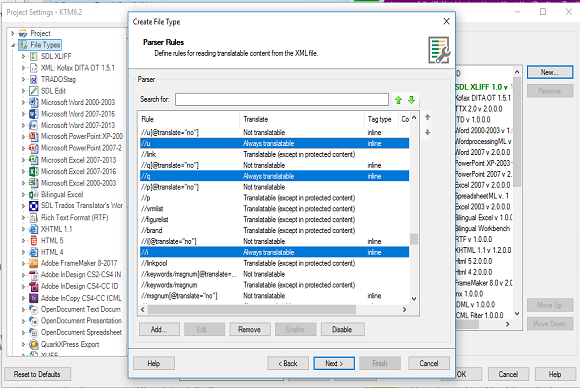Click the SDL XLIFF file type icon
This screenshot has height=388, width=580.
coord(34,56)
